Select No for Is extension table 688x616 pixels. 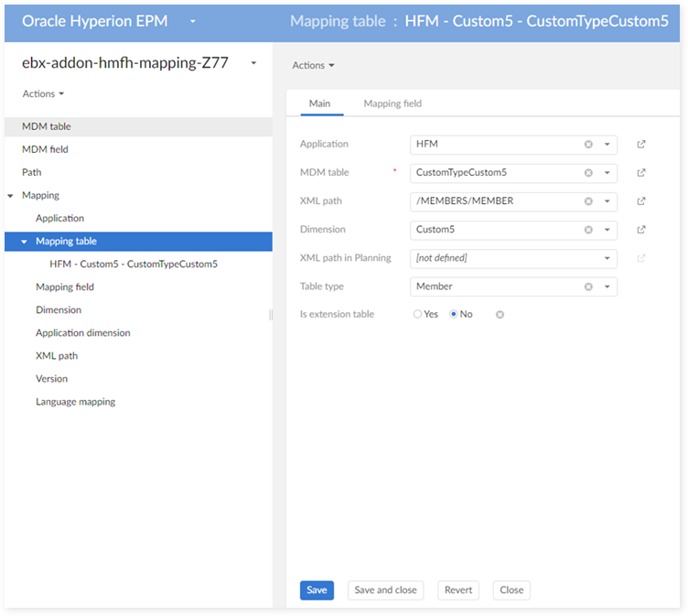pos(454,315)
